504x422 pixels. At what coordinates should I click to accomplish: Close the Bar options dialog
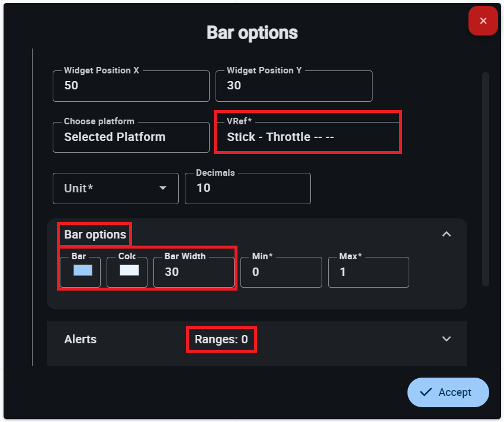point(483,21)
